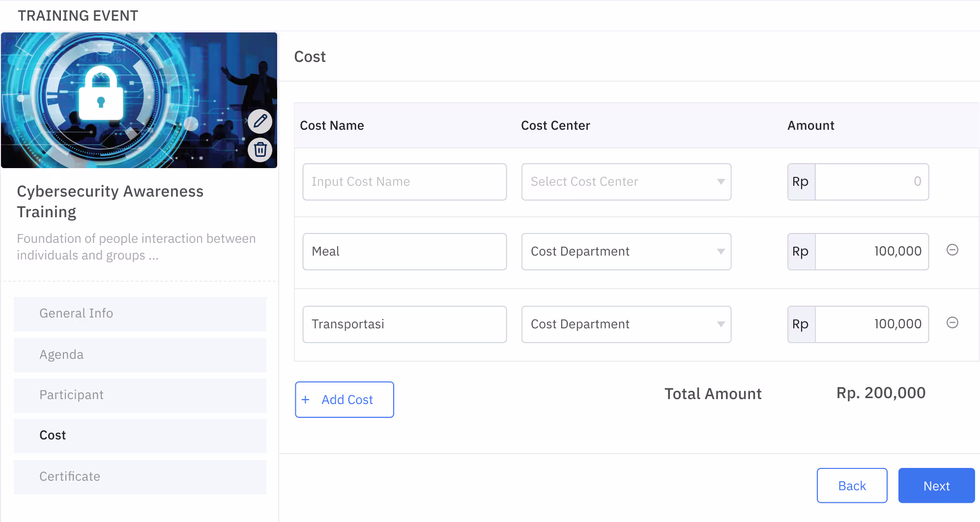Screen dimensions: 980x522
Task: Click the total value Rp. 200,000
Action: click(881, 393)
